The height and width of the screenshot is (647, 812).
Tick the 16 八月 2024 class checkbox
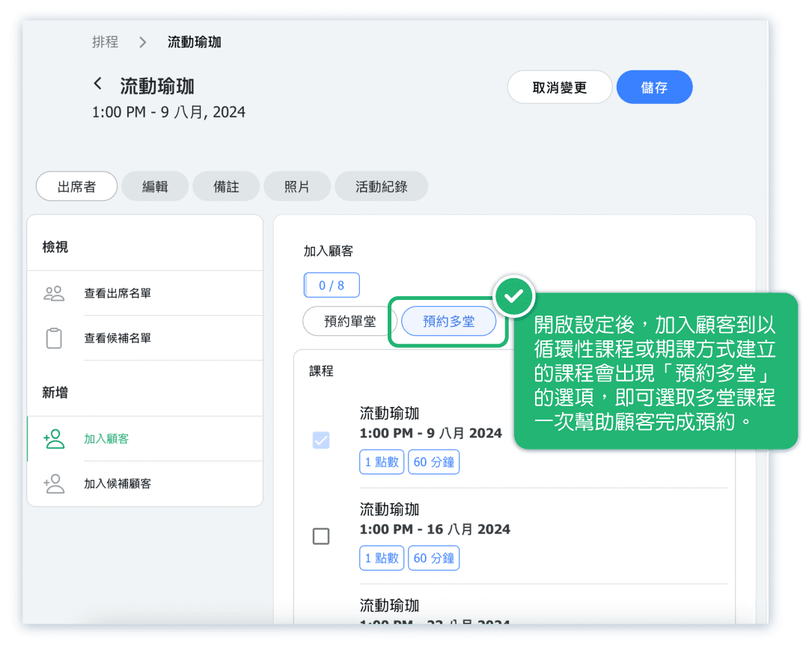(x=321, y=536)
